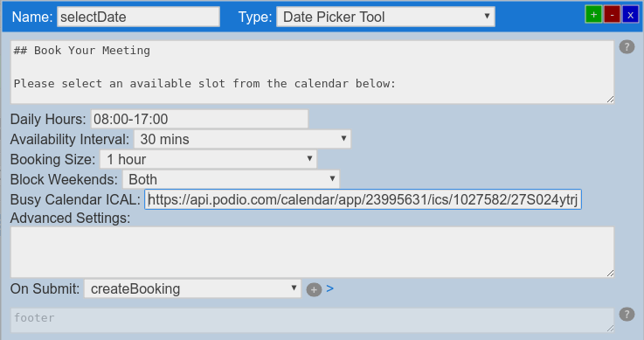Open the Type dropdown showing Date Picker Tool
Image resolution: width=644 pixels, height=340 pixels.
[x=385, y=17]
